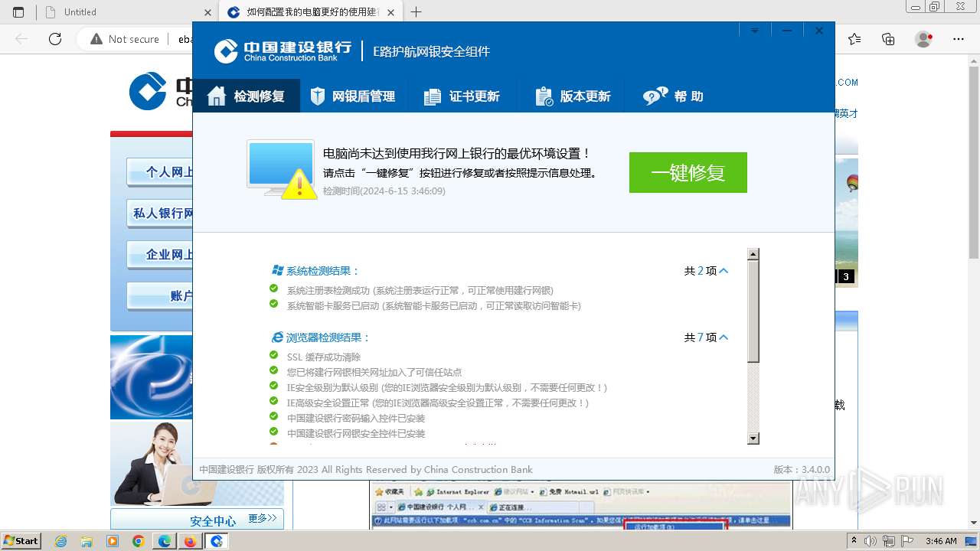Open a new browser tab
The image size is (980, 551).
pyautogui.click(x=416, y=12)
